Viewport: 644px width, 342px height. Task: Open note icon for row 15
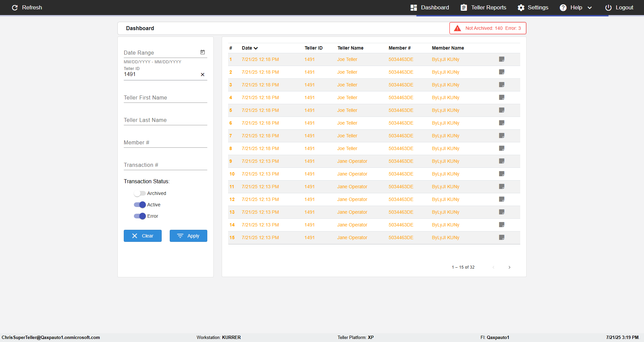502,237
